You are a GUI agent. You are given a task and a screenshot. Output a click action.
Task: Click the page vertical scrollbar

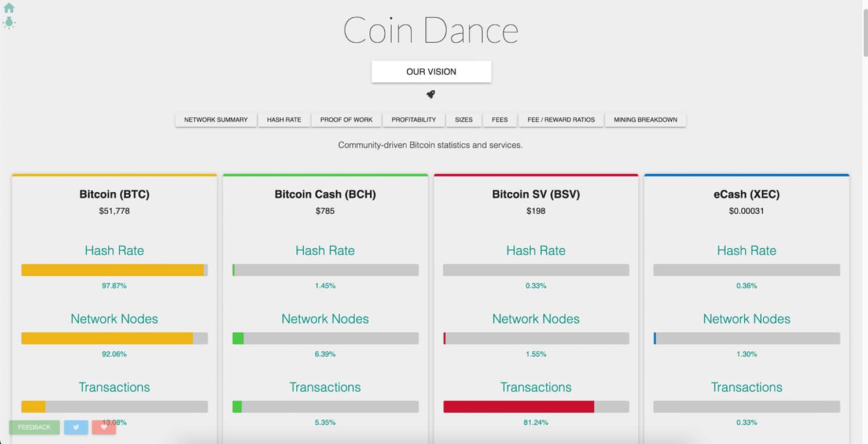pos(865,222)
